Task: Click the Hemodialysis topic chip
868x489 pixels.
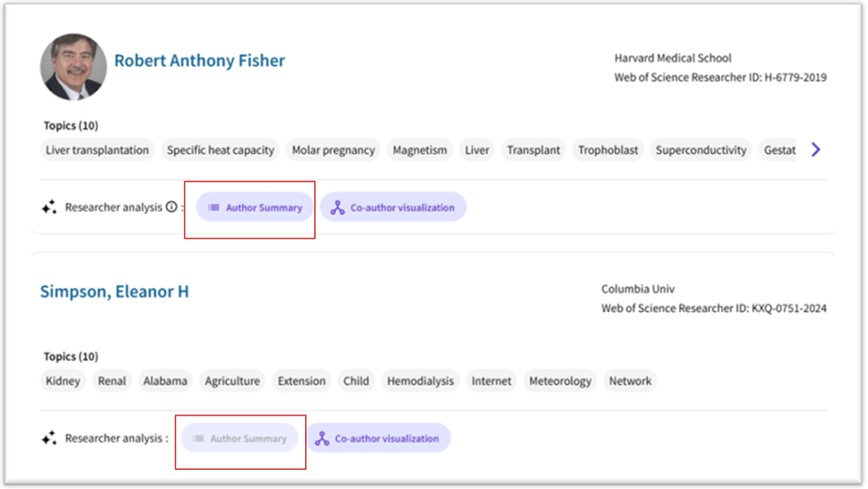Action: point(420,381)
